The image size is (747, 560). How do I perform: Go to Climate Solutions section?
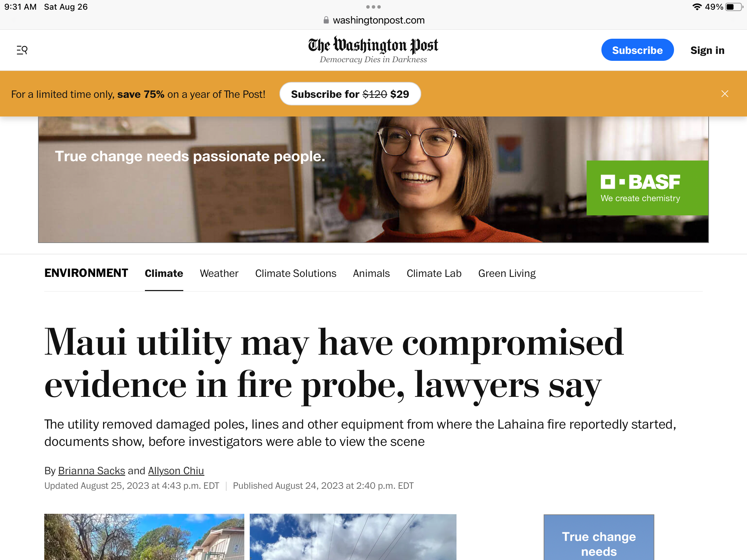296,273
